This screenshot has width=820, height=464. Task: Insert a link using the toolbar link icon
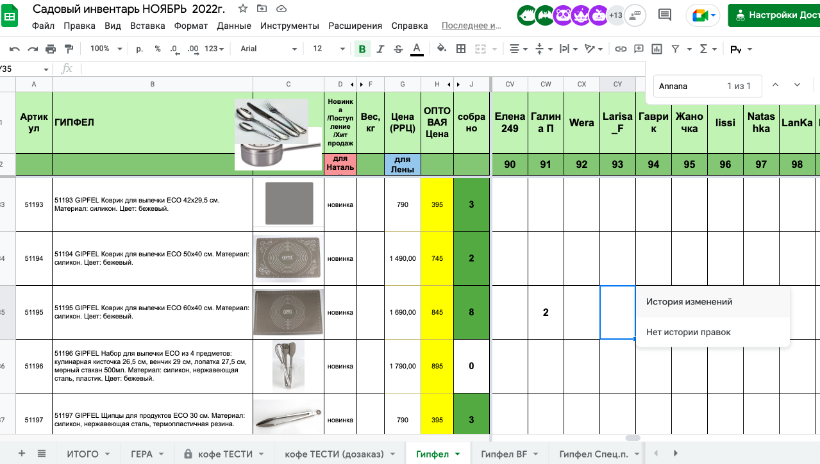tap(620, 48)
